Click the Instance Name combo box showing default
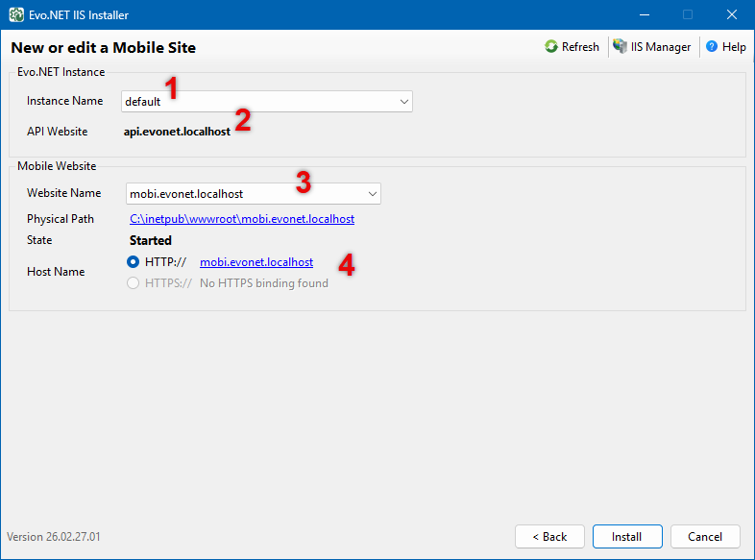Viewport: 755px width, 560px height. click(x=267, y=102)
